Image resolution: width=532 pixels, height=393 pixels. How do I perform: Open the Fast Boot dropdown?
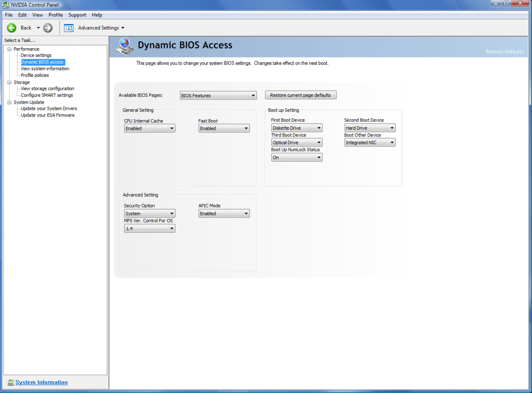click(x=224, y=129)
